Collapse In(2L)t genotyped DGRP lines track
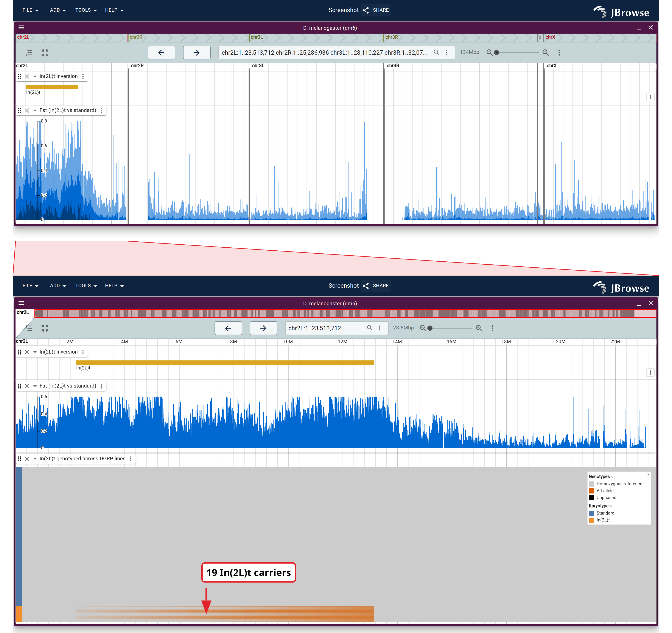Image resolution: width=672 pixels, height=633 pixels. [35, 459]
